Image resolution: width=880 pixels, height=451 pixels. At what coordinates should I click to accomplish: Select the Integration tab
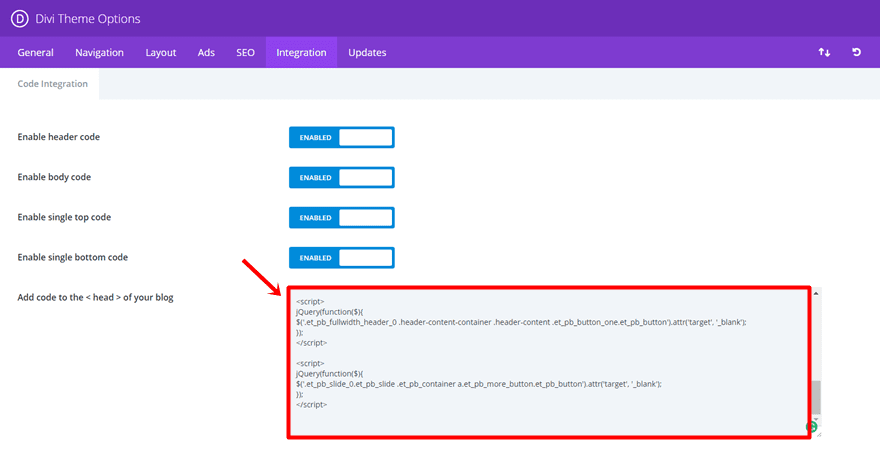click(301, 53)
